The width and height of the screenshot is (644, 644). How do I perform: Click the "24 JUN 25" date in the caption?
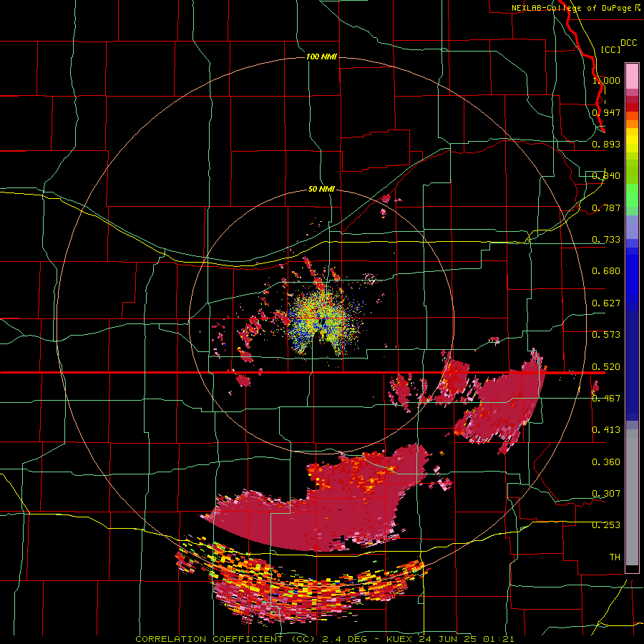(448, 639)
